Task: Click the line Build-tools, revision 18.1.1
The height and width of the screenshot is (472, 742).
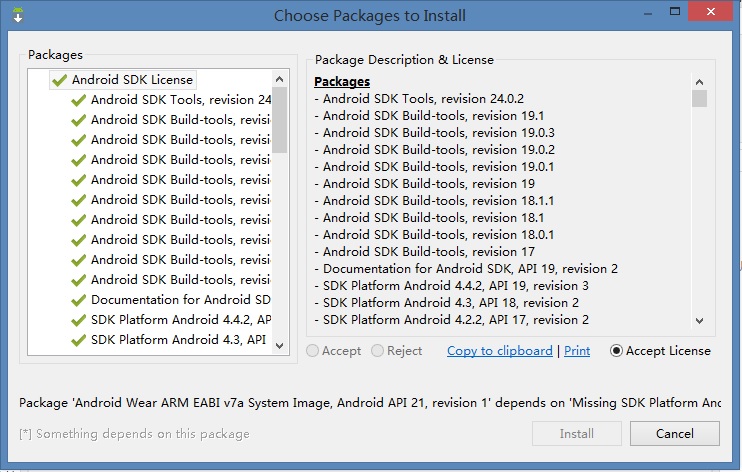Action: [434, 201]
